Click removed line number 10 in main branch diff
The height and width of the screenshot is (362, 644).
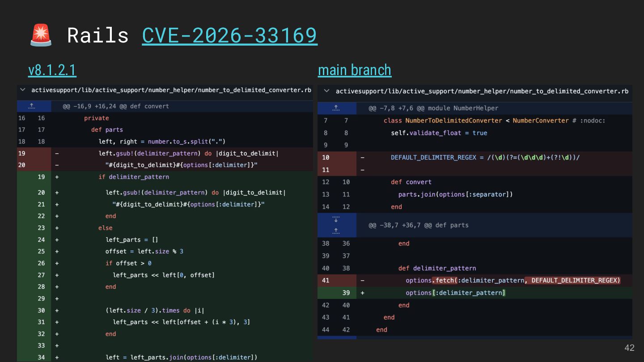(x=326, y=157)
